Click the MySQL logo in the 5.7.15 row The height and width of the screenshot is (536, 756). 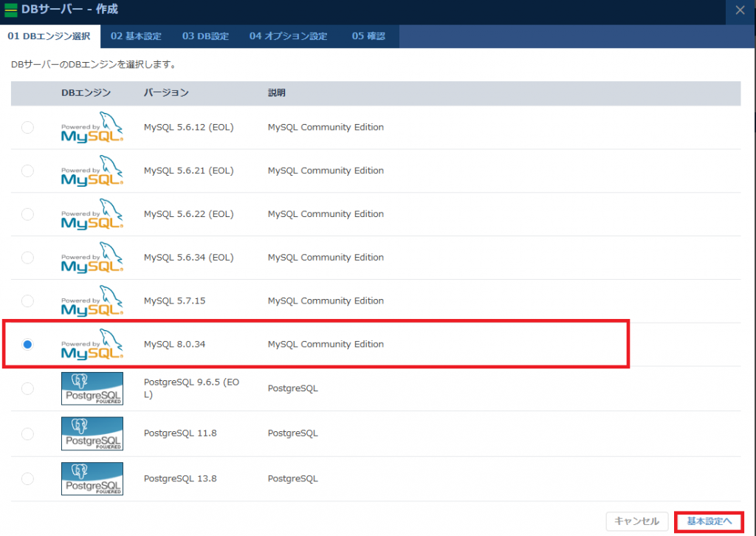[x=92, y=300]
